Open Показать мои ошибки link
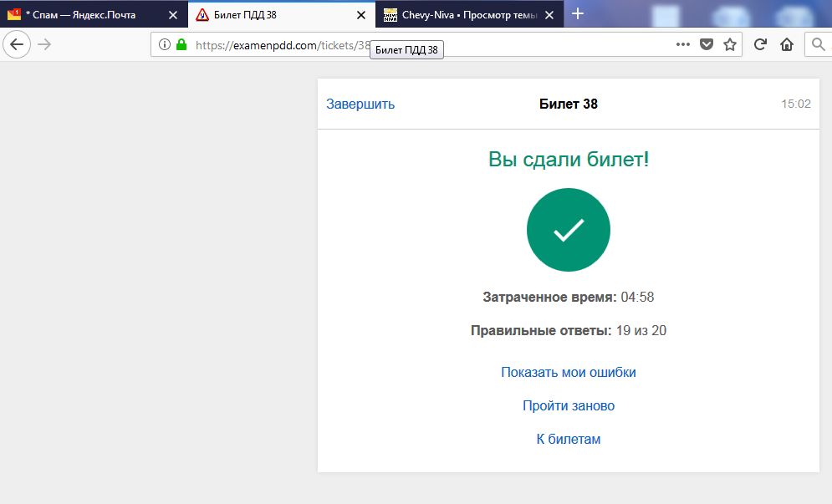 pyautogui.click(x=569, y=373)
